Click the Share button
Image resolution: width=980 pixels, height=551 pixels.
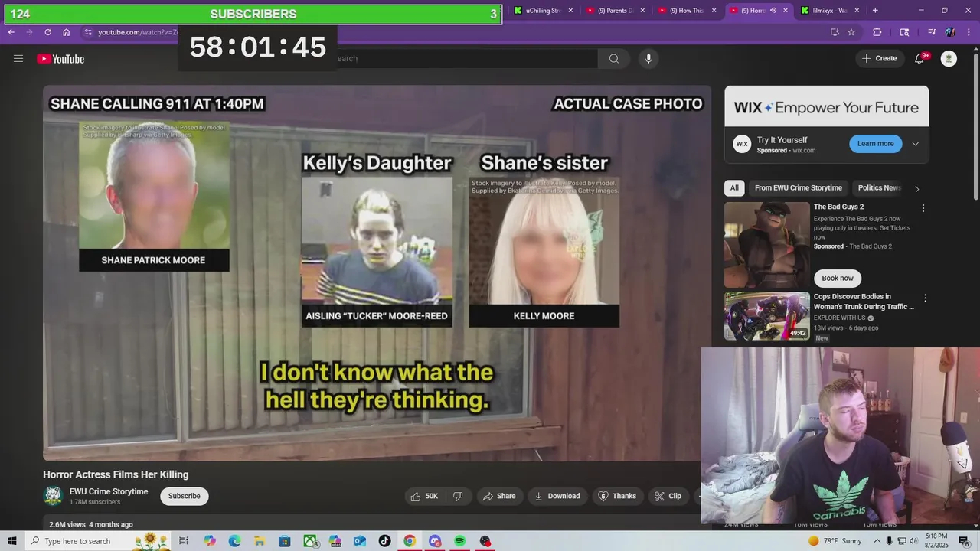(x=498, y=496)
